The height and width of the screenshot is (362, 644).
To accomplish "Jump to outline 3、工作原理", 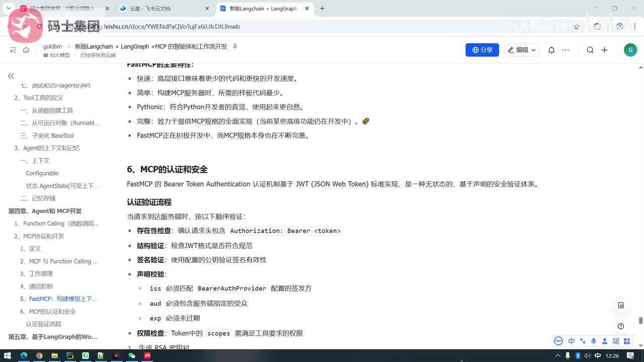I will click(36, 274).
